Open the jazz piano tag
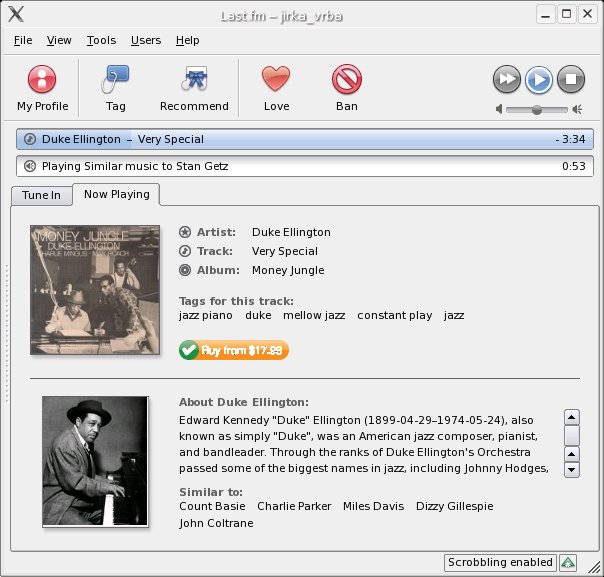The image size is (604, 577). [206, 315]
